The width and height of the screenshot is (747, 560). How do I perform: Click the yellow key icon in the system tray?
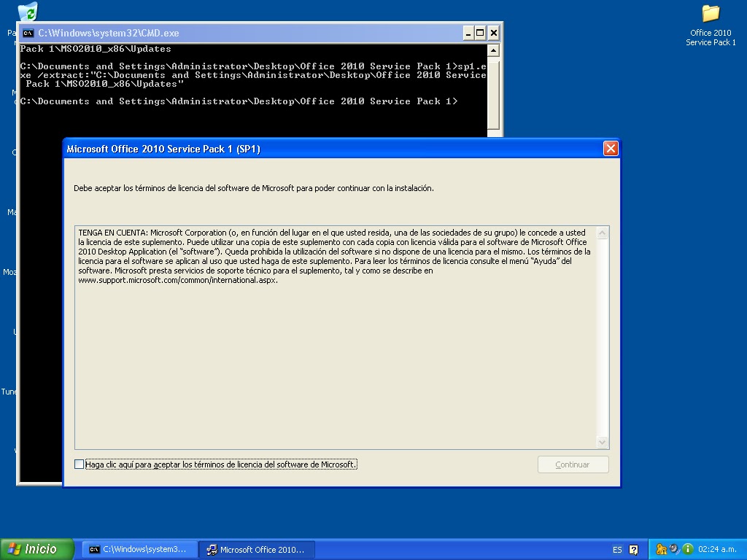point(661,549)
